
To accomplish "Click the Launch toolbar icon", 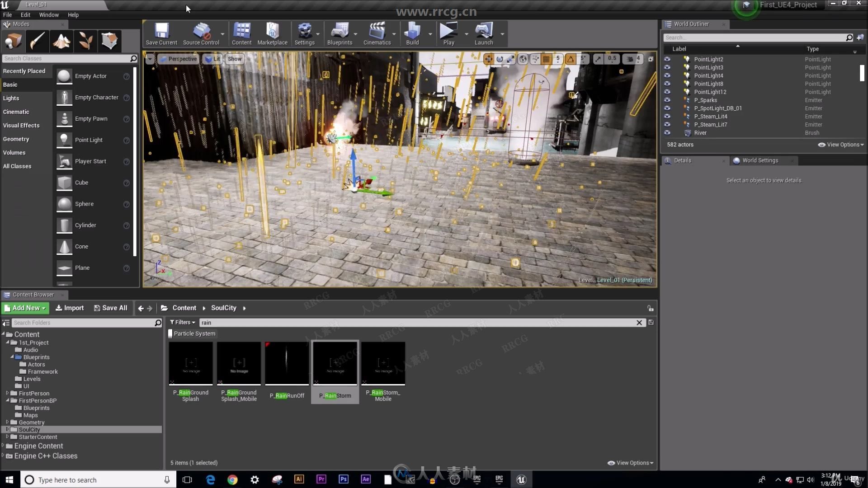I will [x=484, y=34].
